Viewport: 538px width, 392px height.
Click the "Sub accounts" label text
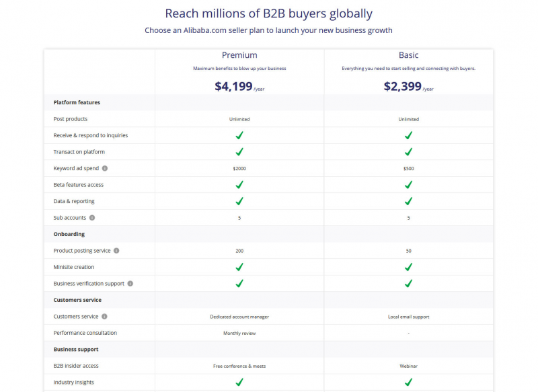click(70, 218)
